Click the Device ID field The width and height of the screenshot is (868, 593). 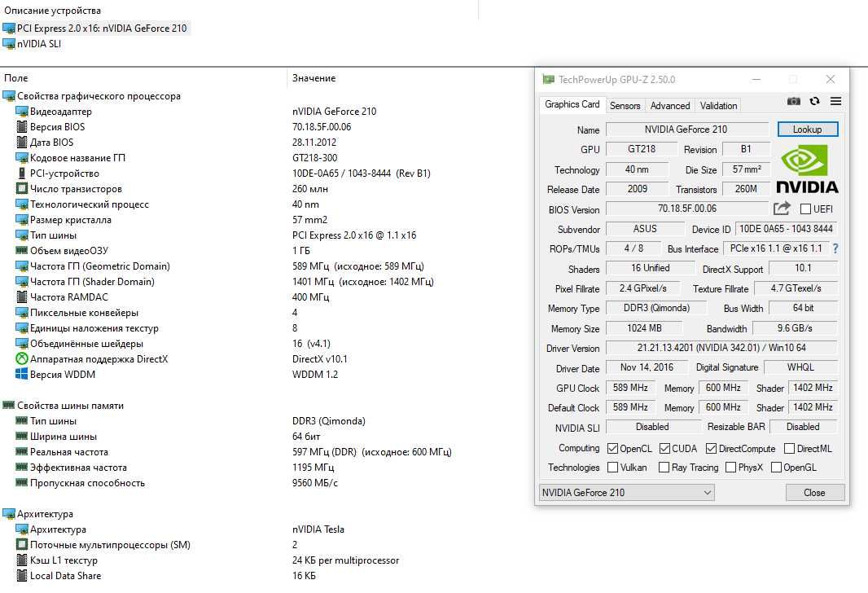click(x=786, y=229)
